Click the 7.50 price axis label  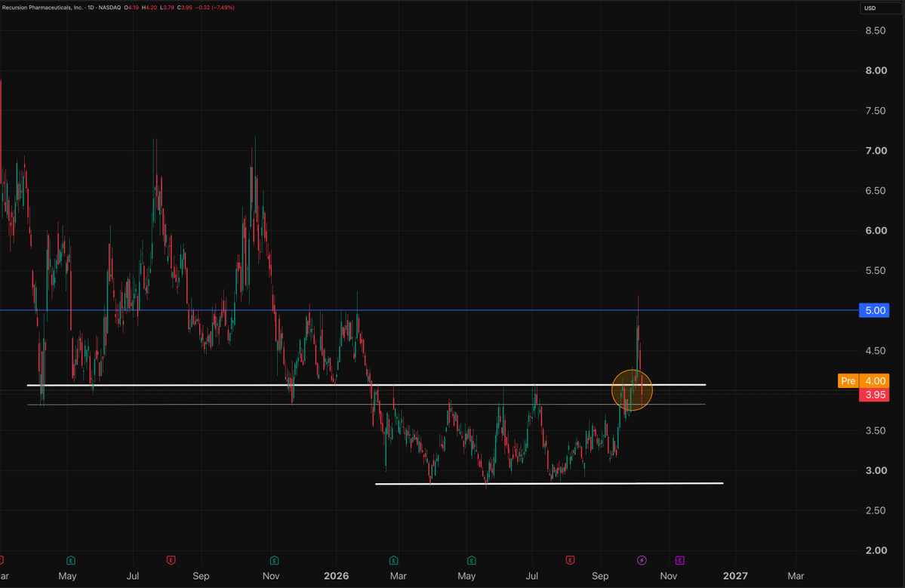tap(875, 111)
